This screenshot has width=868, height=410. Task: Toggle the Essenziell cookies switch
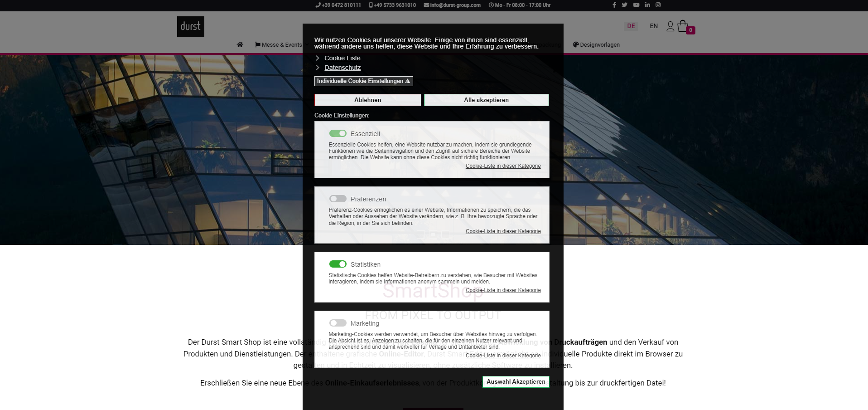[x=338, y=133]
